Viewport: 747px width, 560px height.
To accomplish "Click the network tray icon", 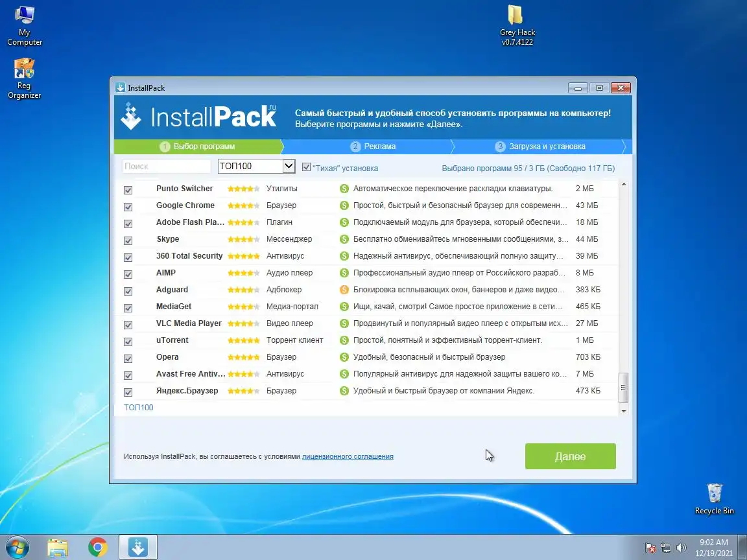I will tap(665, 548).
